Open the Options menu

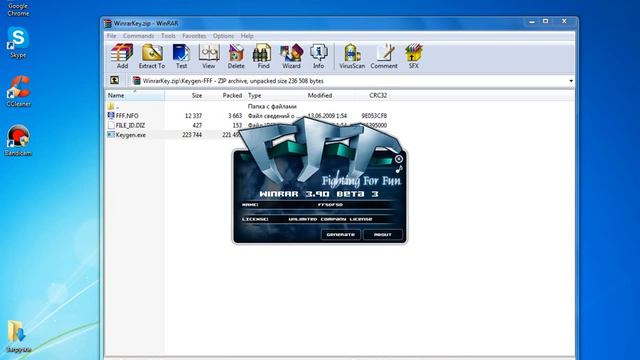coord(223,36)
